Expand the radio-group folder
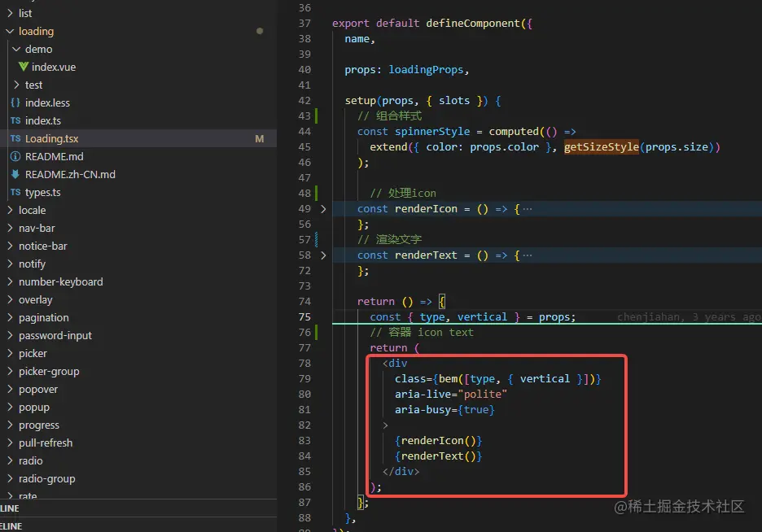 click(x=10, y=478)
